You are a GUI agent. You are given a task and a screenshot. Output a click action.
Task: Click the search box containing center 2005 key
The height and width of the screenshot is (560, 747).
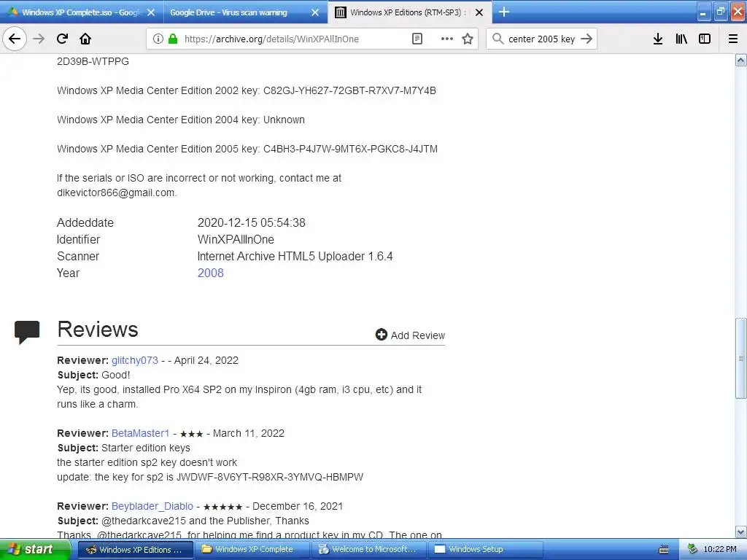click(x=542, y=39)
